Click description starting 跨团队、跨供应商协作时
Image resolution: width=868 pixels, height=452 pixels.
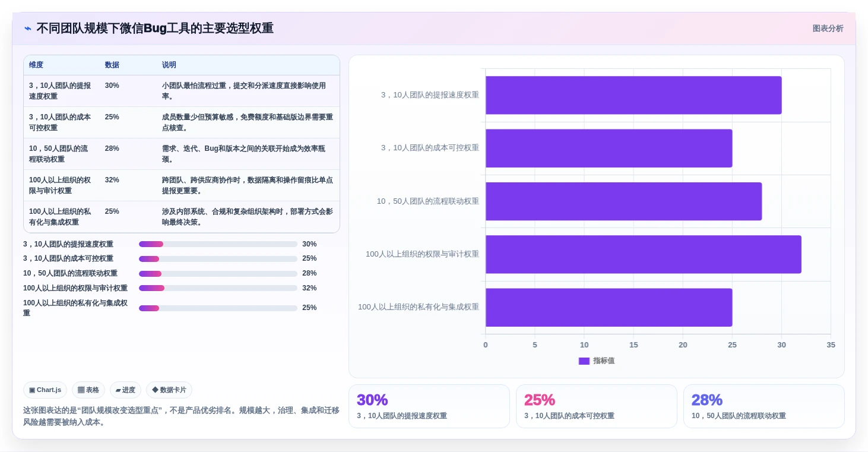[x=248, y=185]
